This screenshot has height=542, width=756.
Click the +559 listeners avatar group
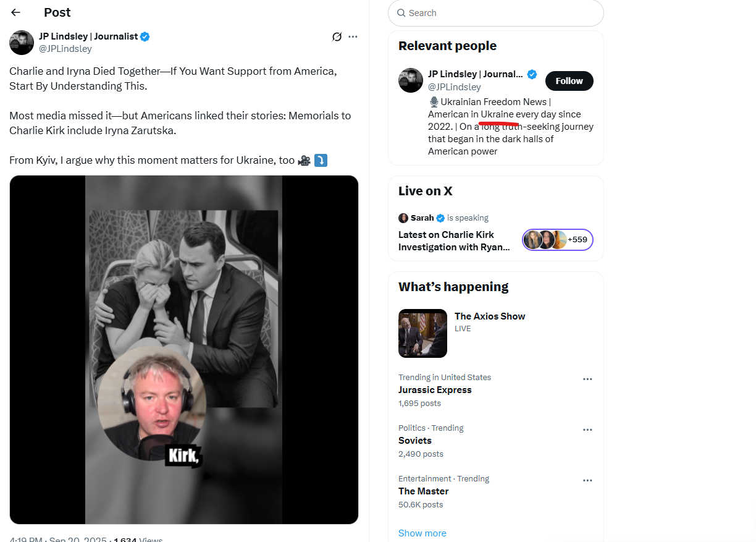558,240
